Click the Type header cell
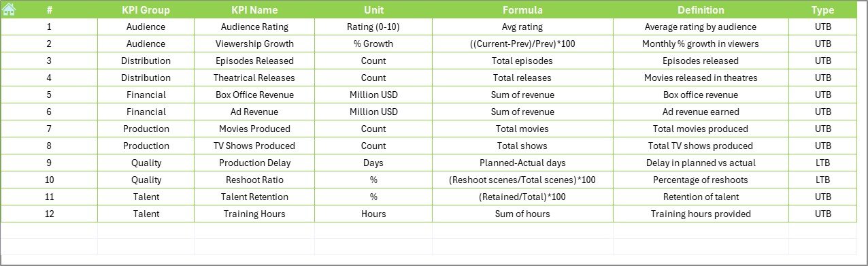 click(x=822, y=10)
